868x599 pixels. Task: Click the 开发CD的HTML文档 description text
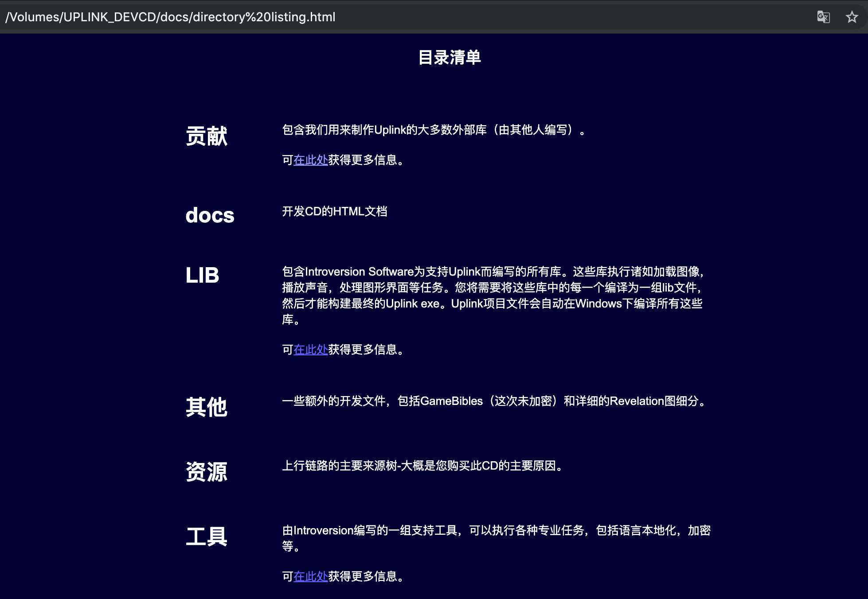coord(335,211)
